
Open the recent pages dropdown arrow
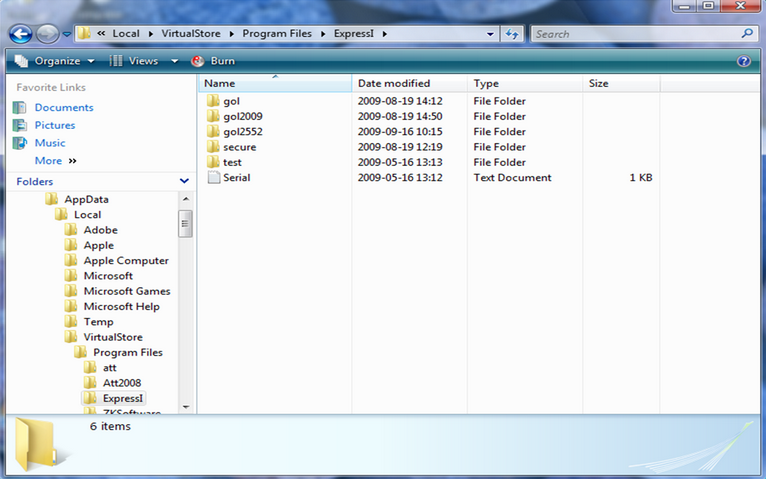(x=66, y=34)
